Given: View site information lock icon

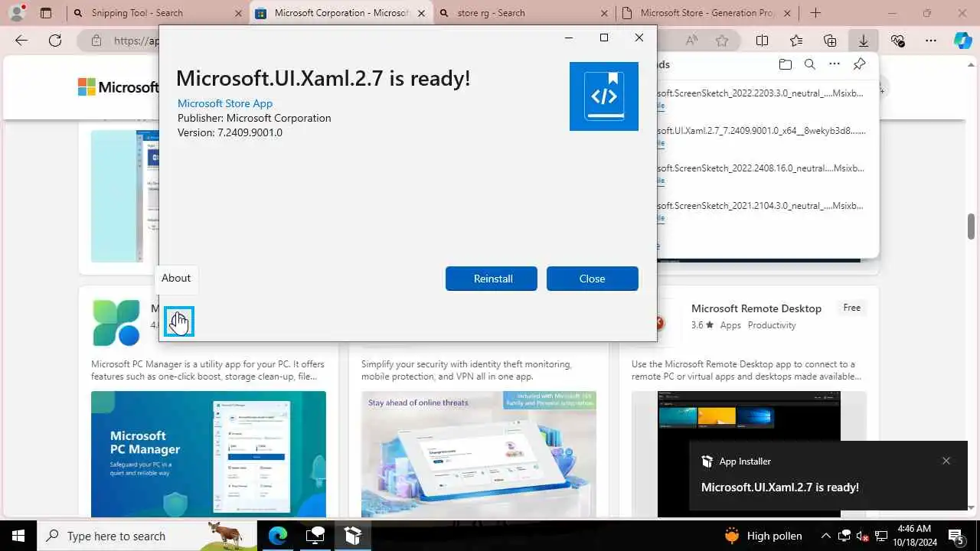Looking at the screenshot, I should tap(96, 41).
